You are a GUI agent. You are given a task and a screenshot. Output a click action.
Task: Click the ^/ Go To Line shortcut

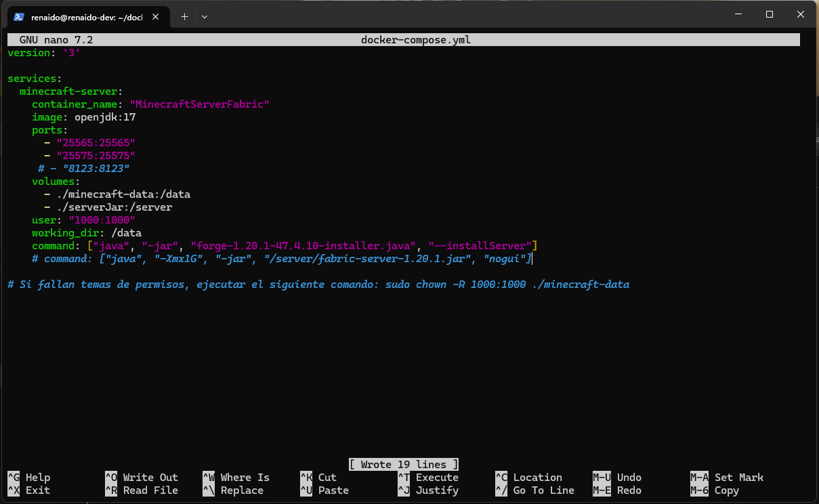pyautogui.click(x=535, y=490)
